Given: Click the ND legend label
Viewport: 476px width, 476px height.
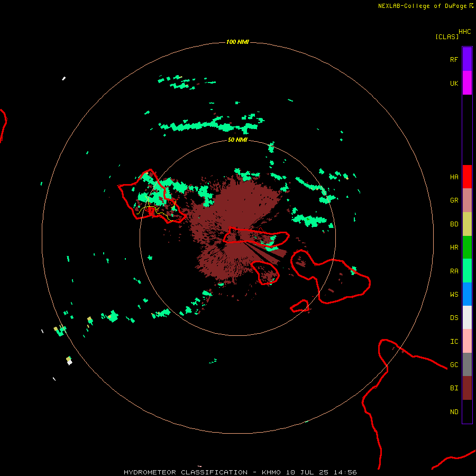Looking at the screenshot, I should coord(454,412).
